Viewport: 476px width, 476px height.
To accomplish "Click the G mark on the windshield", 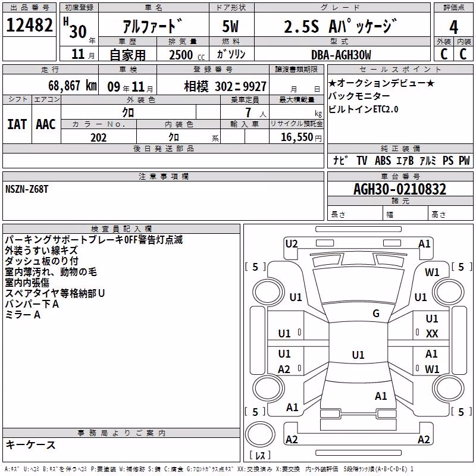I will (376, 314).
